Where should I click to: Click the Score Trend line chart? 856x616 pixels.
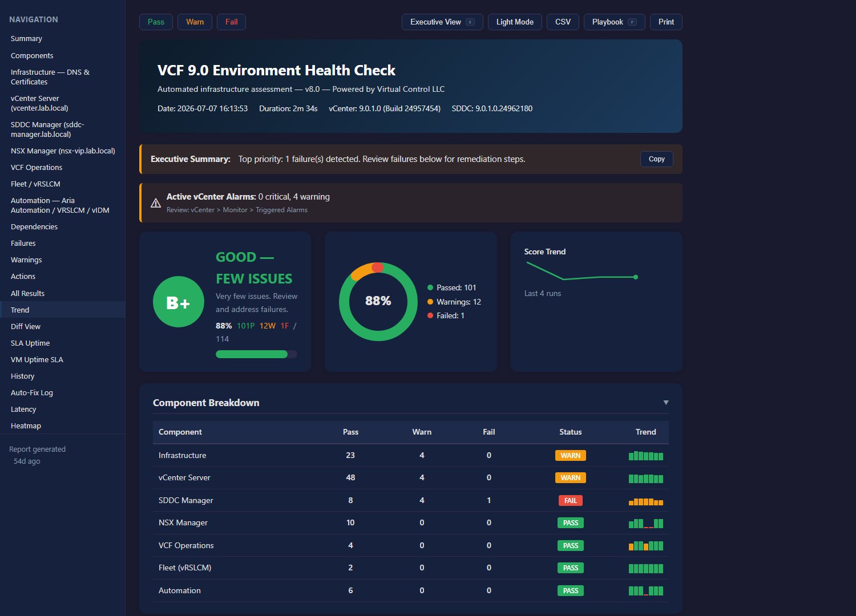(x=581, y=271)
